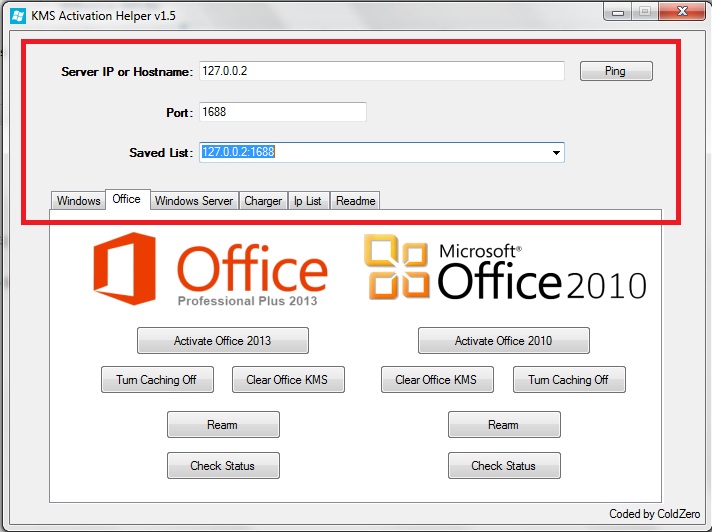This screenshot has width=712, height=532.
Task: View the Readme tab
Action: 355,201
